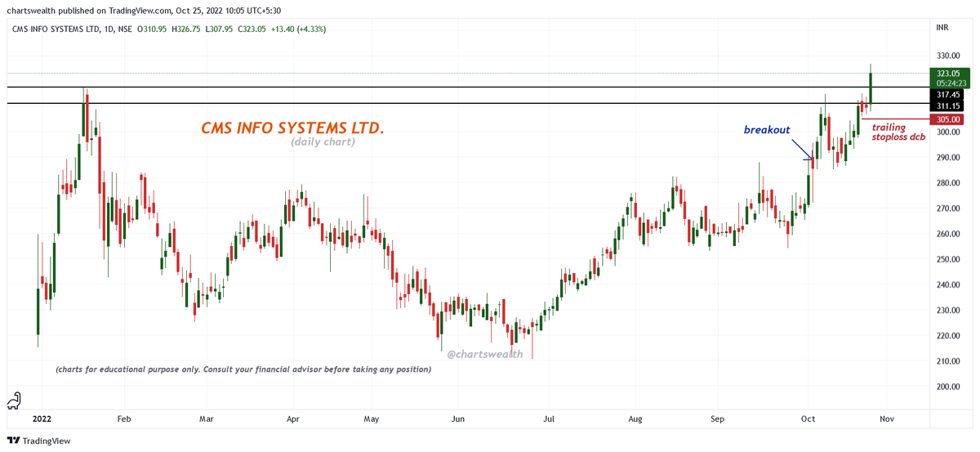Click the 210.00 price axis label
The image size is (980, 452).
(x=947, y=360)
